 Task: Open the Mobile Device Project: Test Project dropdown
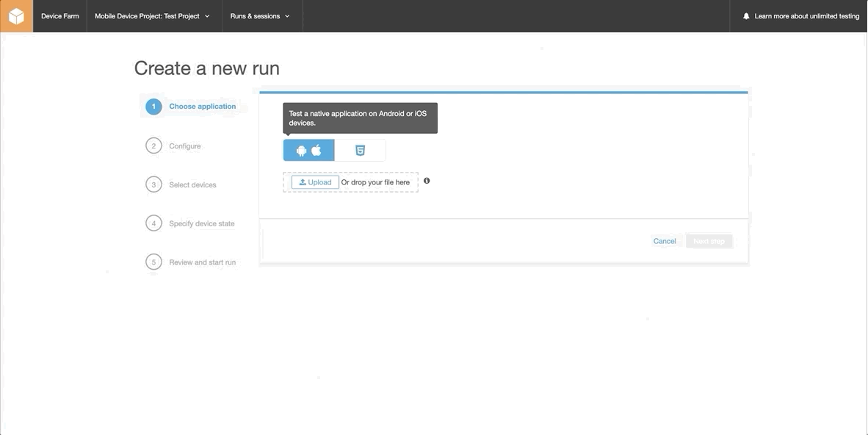152,16
